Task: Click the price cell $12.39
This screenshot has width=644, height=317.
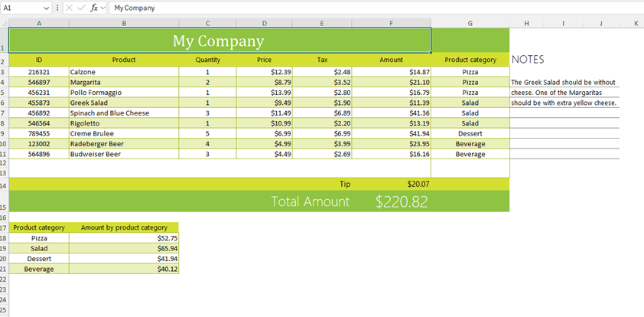Action: pos(265,72)
